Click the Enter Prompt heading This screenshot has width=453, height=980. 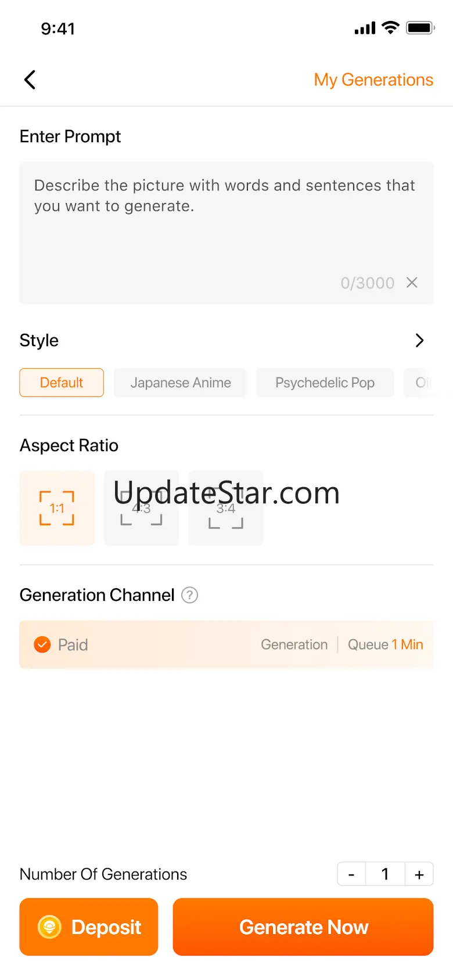[70, 136]
